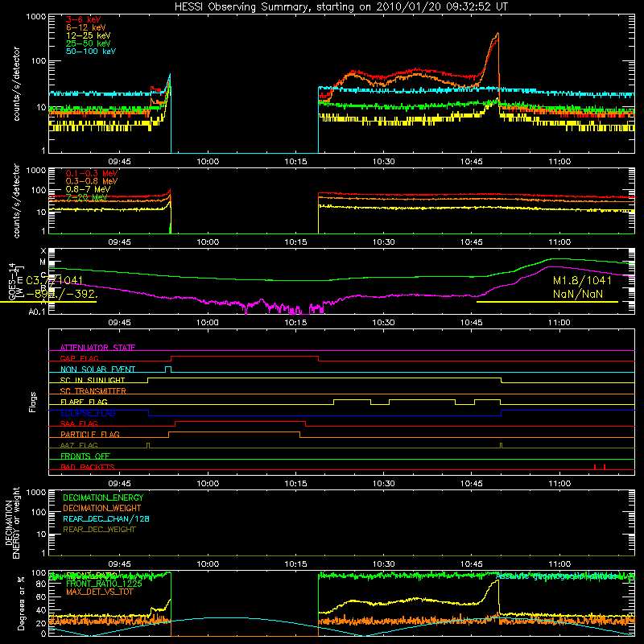The height and width of the screenshot is (644, 644).
Task: Click the PARTICLE_FLAG label
Action: click(x=90, y=434)
